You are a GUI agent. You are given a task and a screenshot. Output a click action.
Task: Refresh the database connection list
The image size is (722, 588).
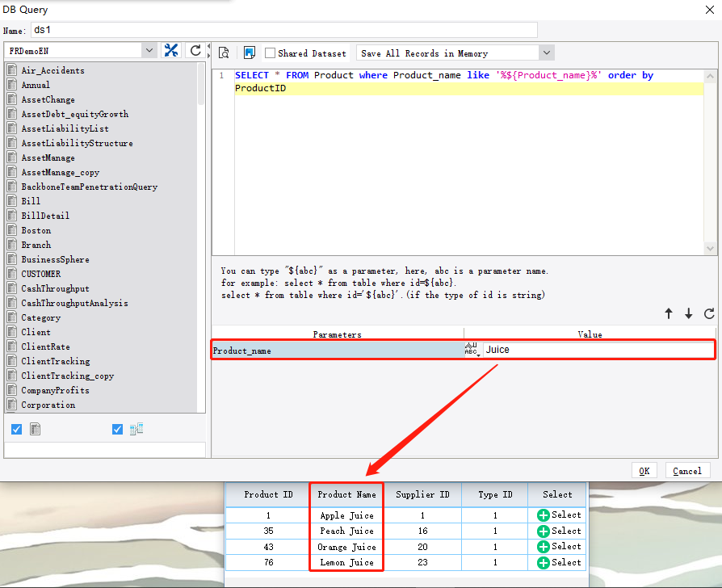click(x=194, y=49)
